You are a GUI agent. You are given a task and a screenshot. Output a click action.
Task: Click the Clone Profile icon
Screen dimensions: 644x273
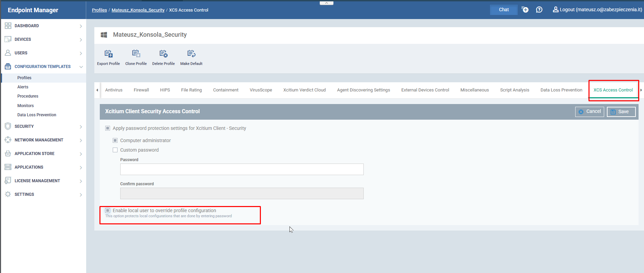click(x=136, y=54)
